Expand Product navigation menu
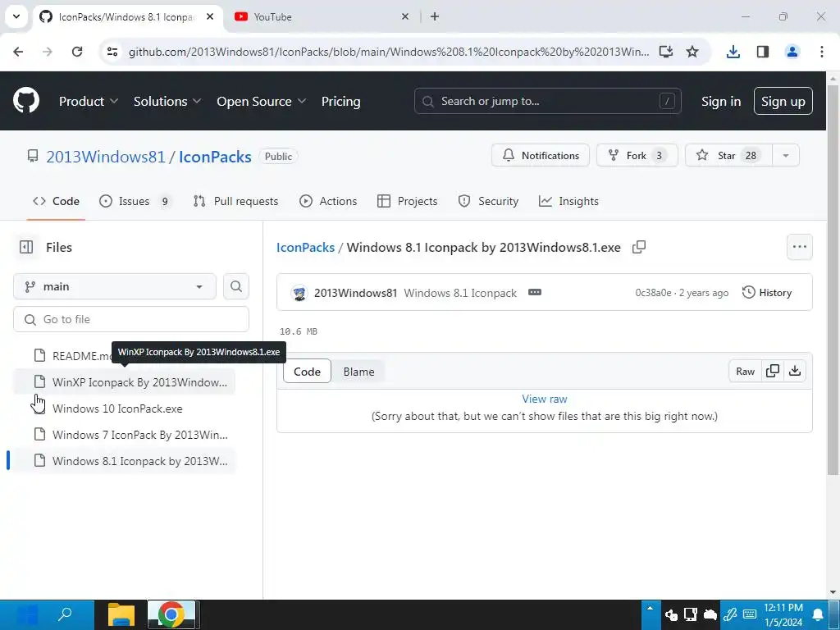Viewport: 840px width, 630px height. click(89, 101)
